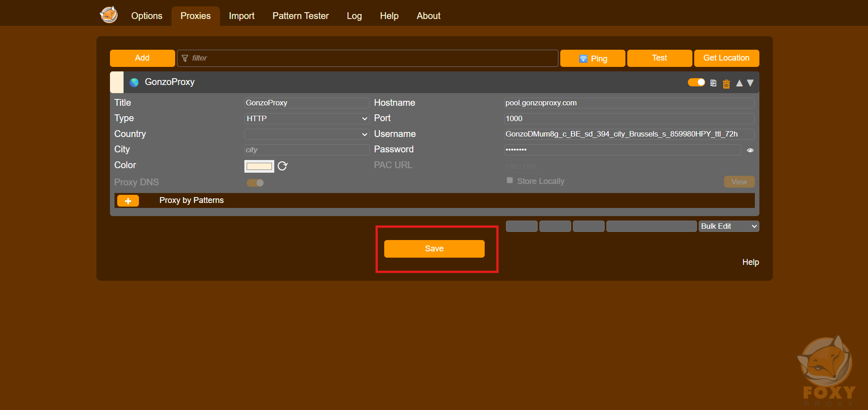Click the globe icon beside GonzoProxy
Viewport: 868px width, 410px height.
point(134,82)
